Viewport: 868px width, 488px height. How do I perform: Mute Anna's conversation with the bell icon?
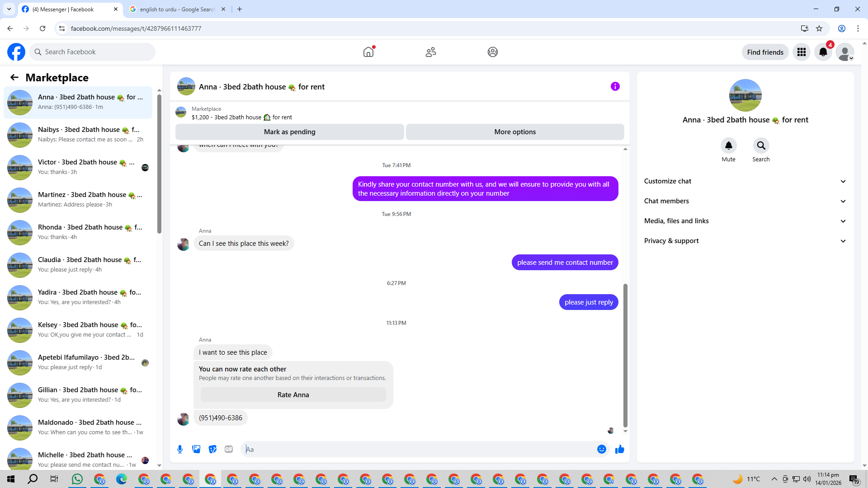coord(728,145)
